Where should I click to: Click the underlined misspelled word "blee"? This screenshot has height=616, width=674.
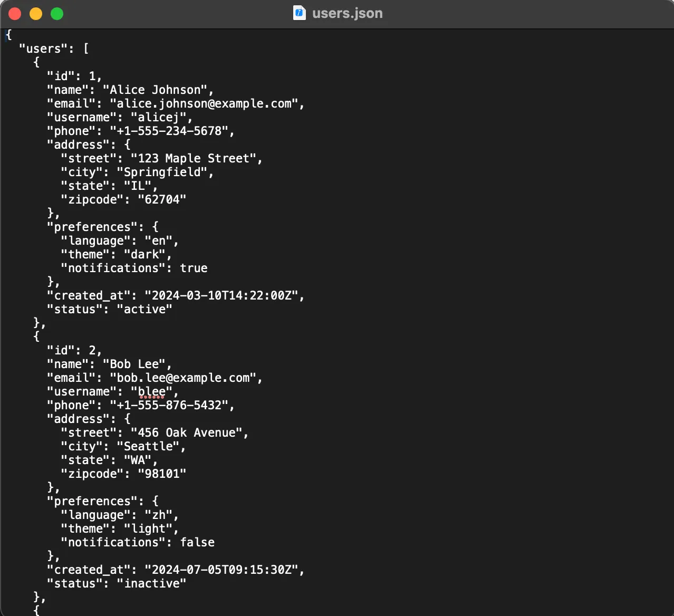click(x=152, y=392)
